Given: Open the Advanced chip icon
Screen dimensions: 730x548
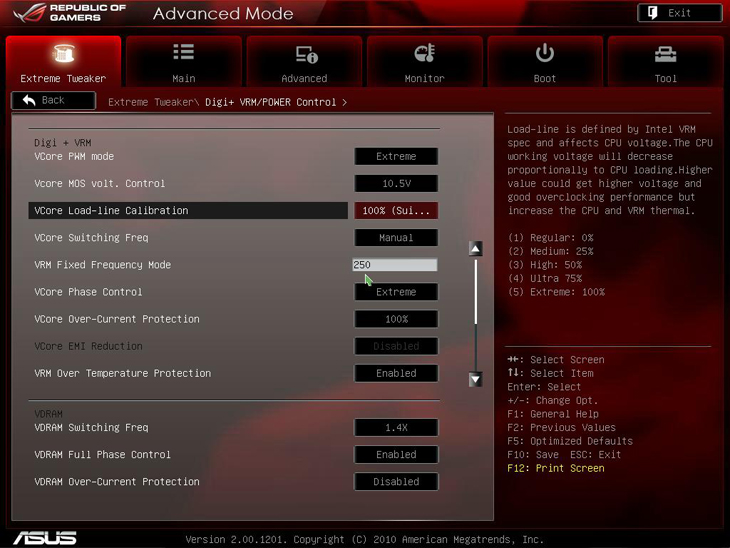Looking at the screenshot, I should pos(305,54).
